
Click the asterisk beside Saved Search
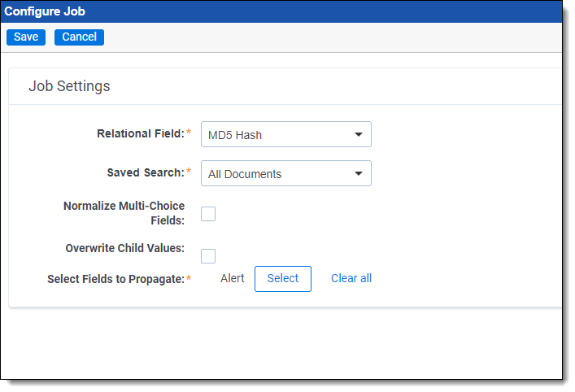pyautogui.click(x=189, y=172)
